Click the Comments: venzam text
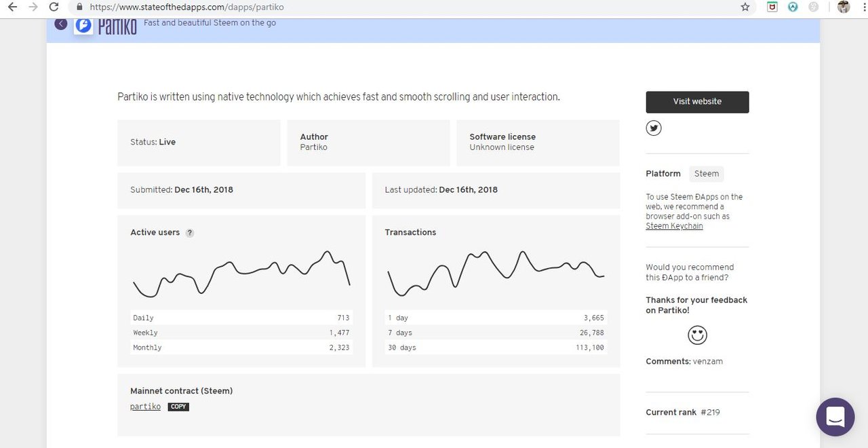This screenshot has width=868, height=448. point(684,362)
